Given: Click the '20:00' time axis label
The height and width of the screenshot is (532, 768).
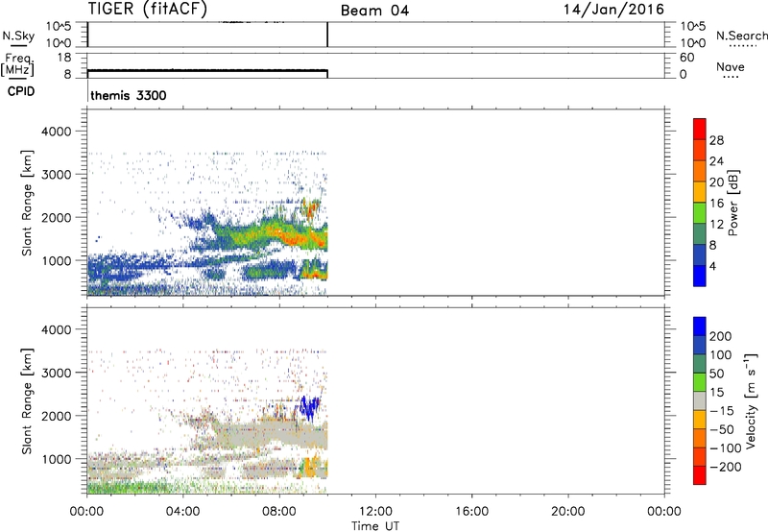Looking at the screenshot, I should pos(567,512).
